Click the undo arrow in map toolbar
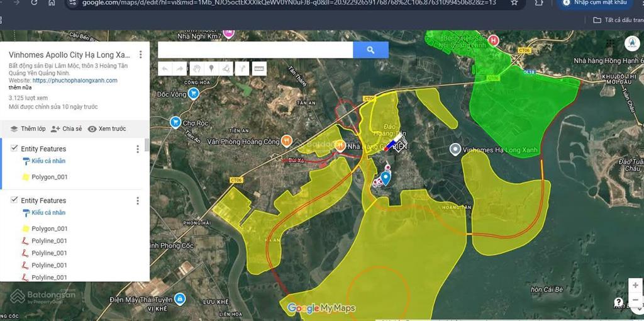 click(165, 69)
